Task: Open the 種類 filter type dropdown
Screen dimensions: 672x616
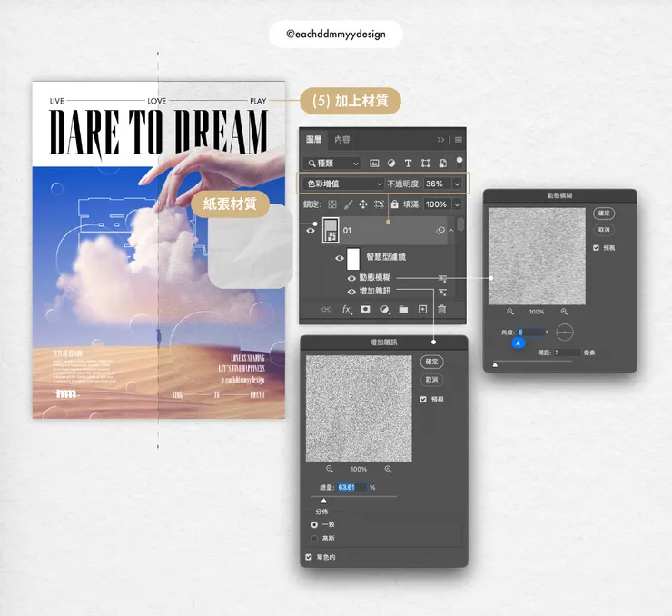Action: coord(331,164)
